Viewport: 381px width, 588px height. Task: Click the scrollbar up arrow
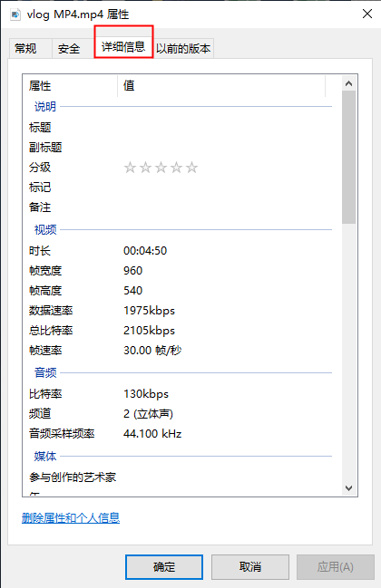tap(348, 83)
